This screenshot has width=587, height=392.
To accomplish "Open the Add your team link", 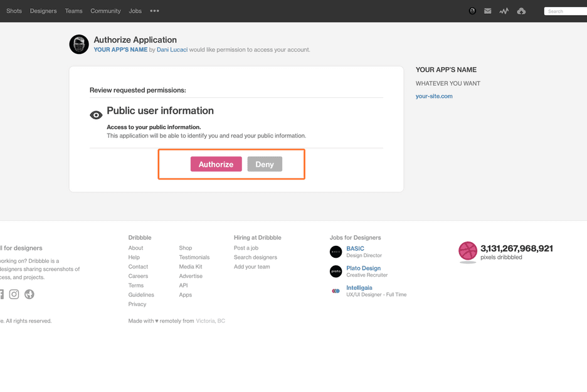I will coord(252,267).
